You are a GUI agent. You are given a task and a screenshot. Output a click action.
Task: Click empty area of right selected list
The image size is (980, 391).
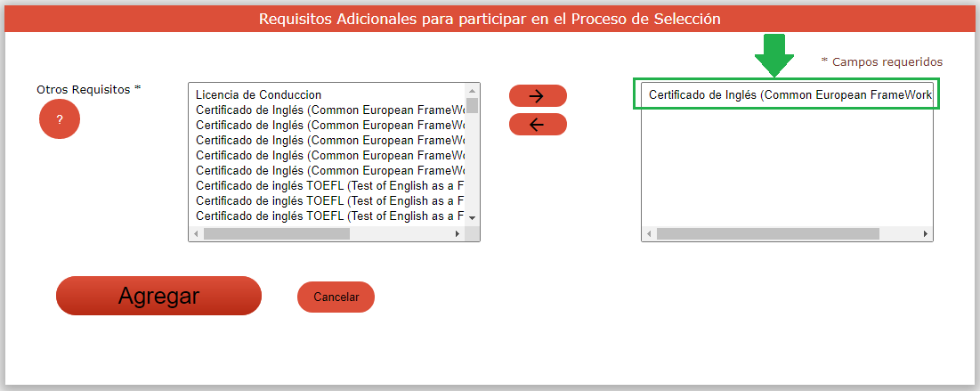tap(787, 169)
